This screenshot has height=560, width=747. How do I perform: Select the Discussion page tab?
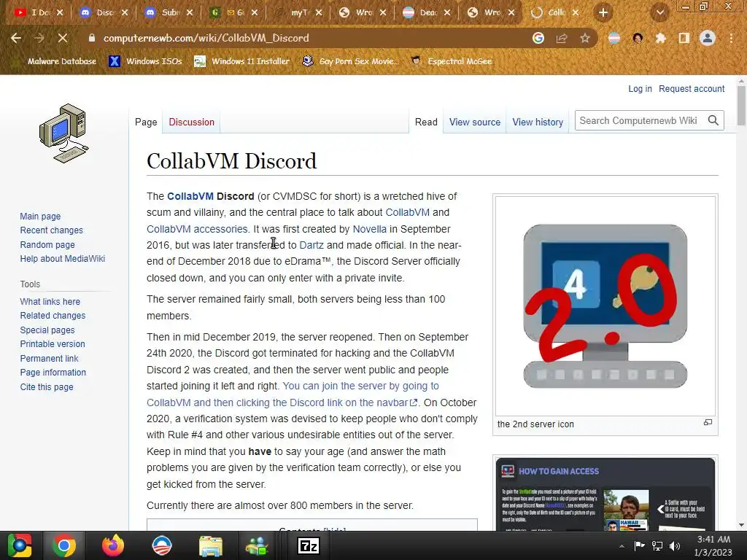pyautogui.click(x=192, y=122)
